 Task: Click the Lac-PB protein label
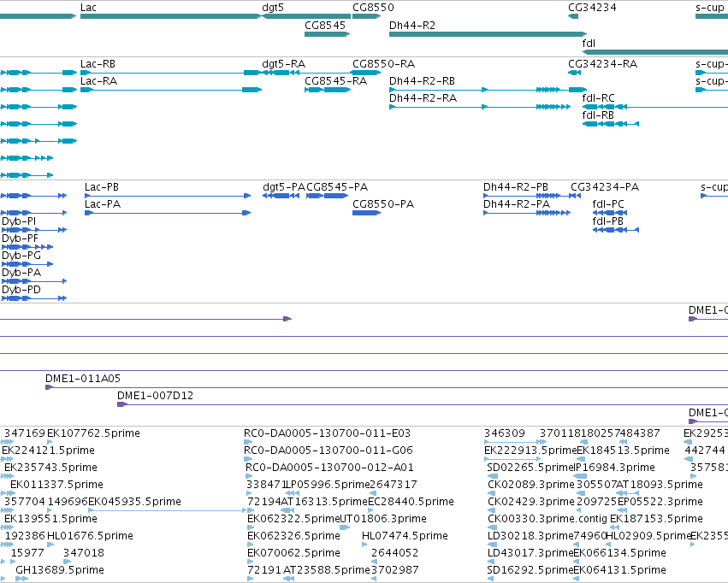click(101, 187)
